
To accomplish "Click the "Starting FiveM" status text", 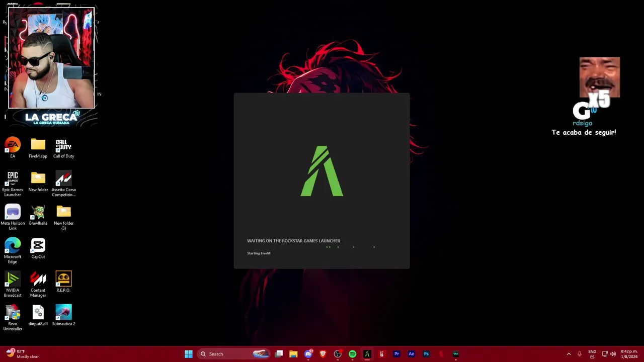I will (x=259, y=253).
